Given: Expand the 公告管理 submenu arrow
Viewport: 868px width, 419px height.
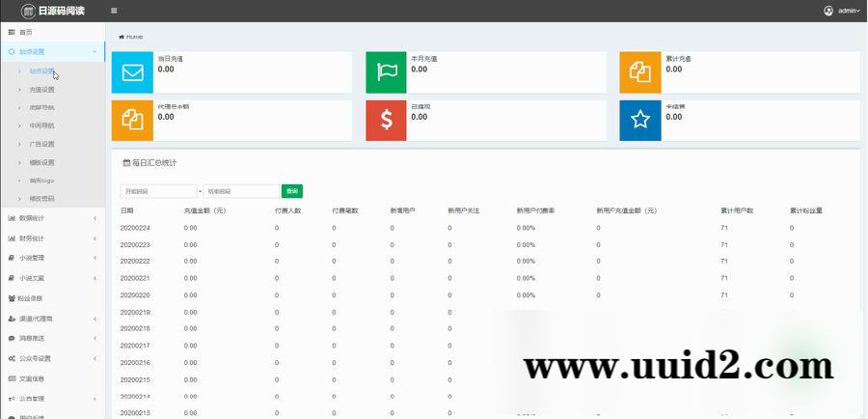Looking at the screenshot, I should [x=95, y=399].
